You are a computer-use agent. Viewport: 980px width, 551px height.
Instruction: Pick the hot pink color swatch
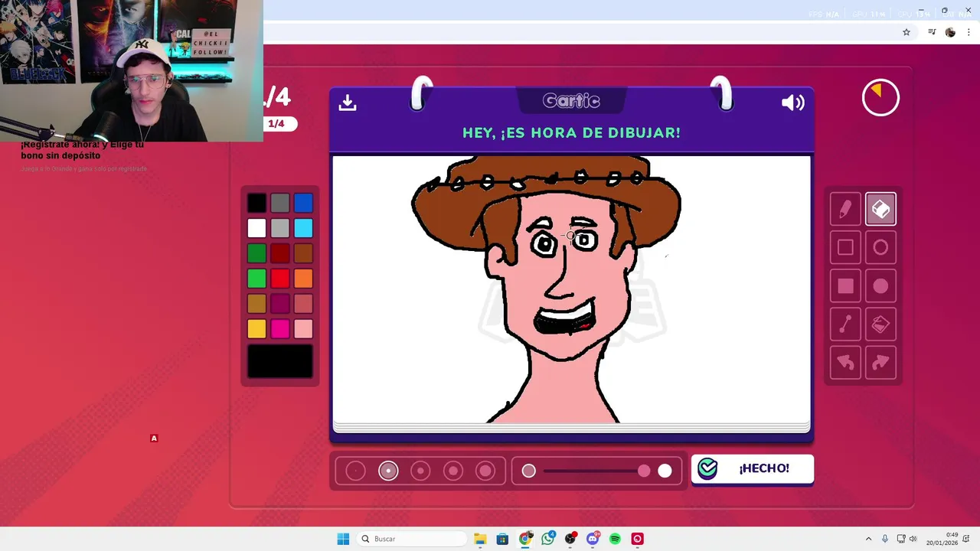click(x=280, y=329)
